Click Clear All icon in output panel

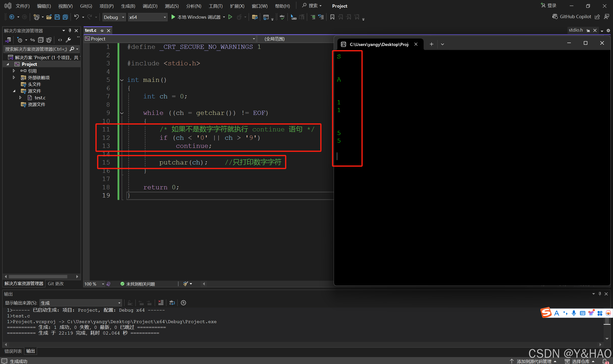click(x=161, y=303)
